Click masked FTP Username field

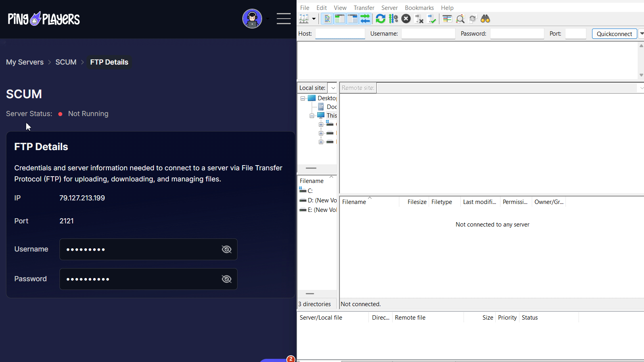click(x=148, y=249)
